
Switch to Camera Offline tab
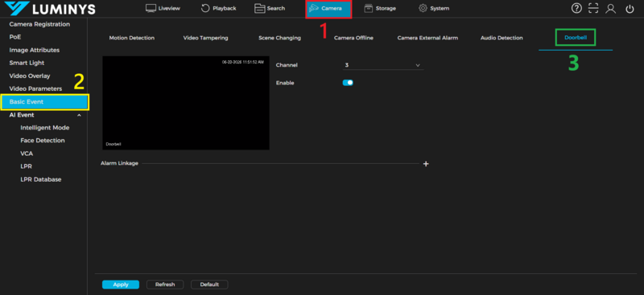(353, 38)
